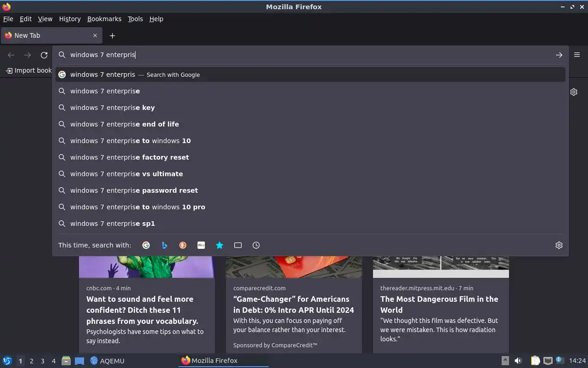The image size is (588, 368).
Task: Click into the address bar text field
Action: click(x=310, y=55)
